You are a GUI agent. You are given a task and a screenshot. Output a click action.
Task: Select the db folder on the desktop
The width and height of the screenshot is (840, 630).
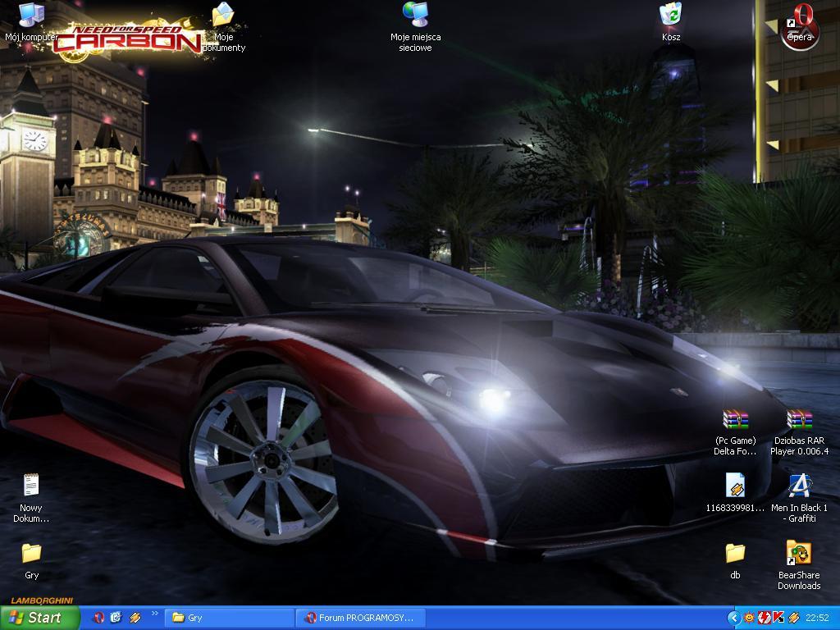[x=735, y=560]
